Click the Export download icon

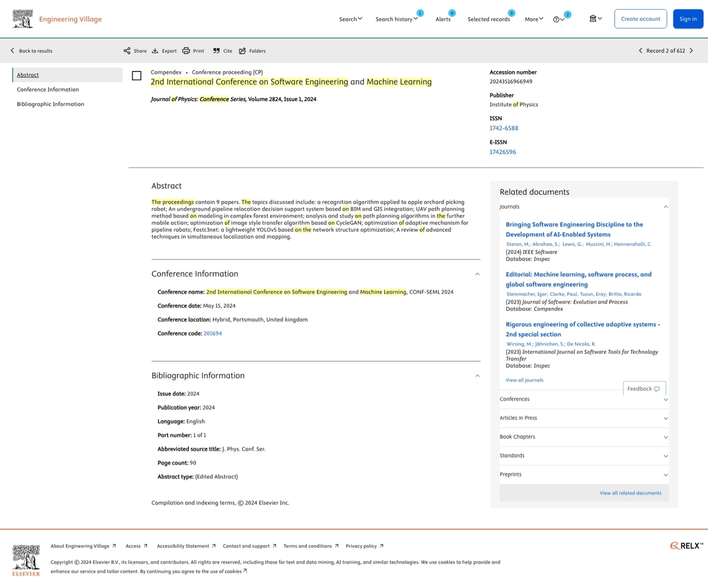[155, 51]
